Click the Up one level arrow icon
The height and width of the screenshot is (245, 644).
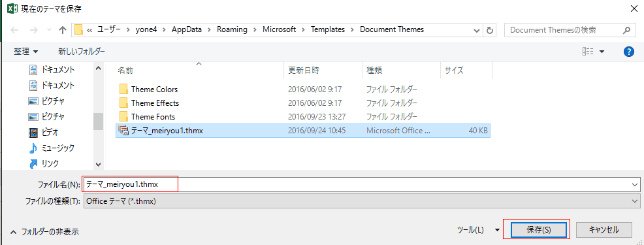[x=63, y=30]
